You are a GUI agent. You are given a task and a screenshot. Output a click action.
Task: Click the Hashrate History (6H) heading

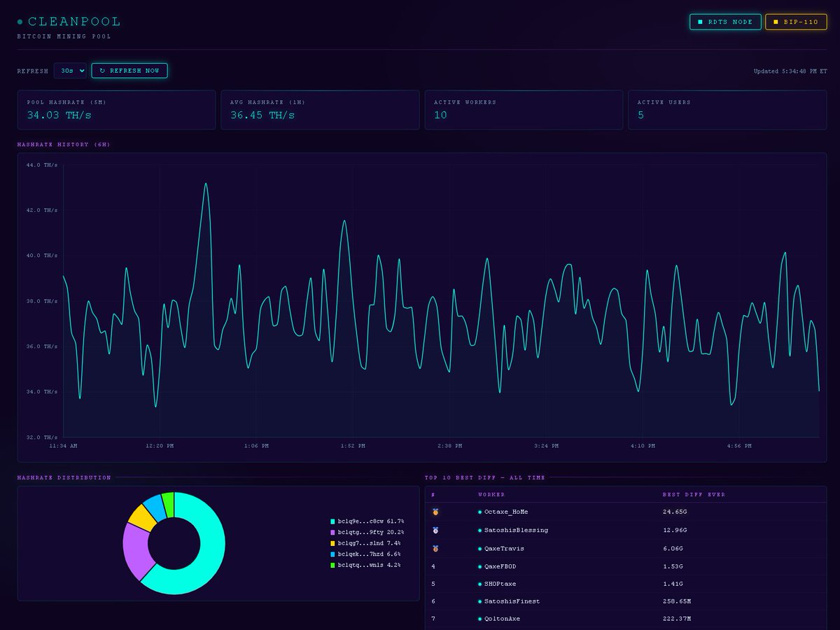[x=64, y=145]
